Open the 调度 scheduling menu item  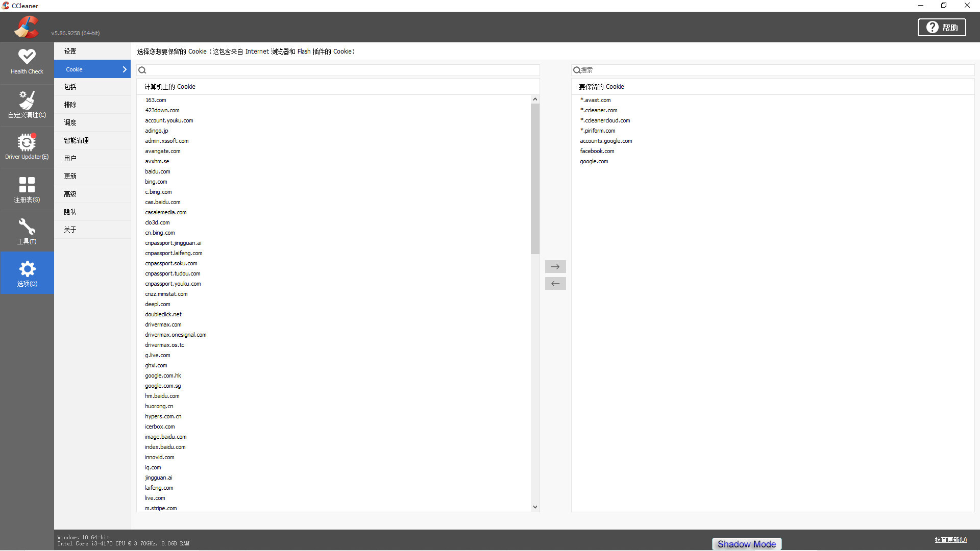coord(92,122)
